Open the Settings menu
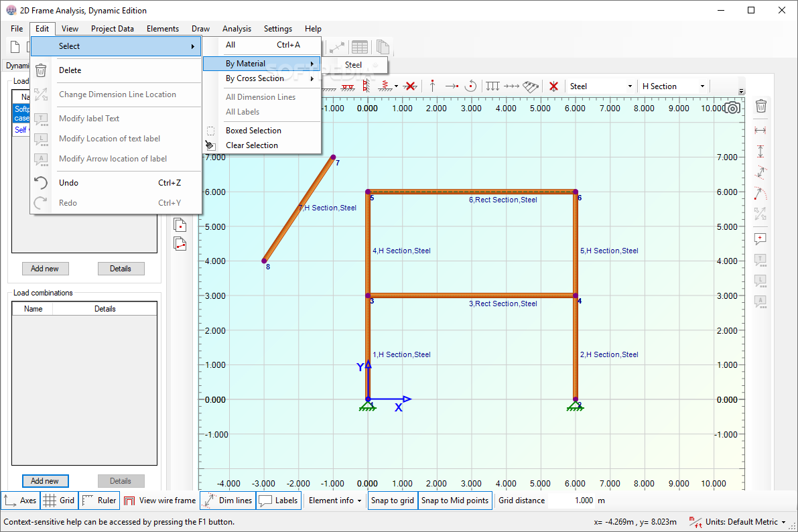 (278, 29)
